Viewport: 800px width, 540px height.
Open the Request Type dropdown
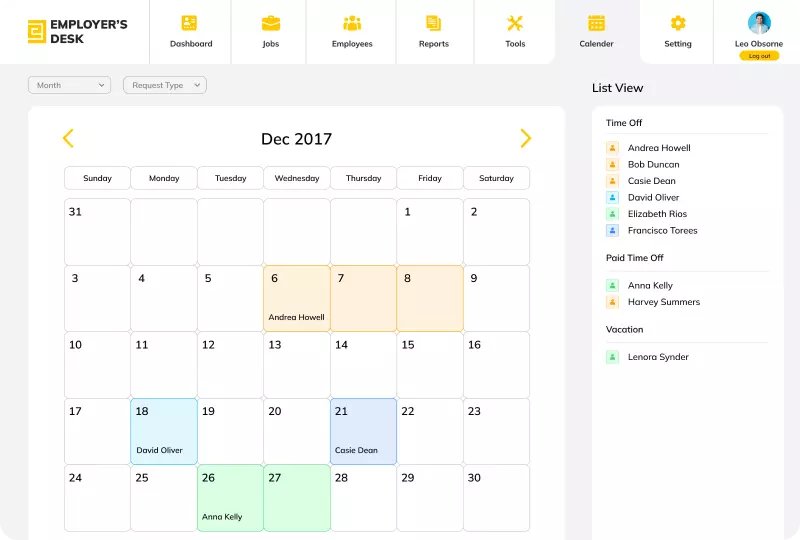[x=164, y=85]
